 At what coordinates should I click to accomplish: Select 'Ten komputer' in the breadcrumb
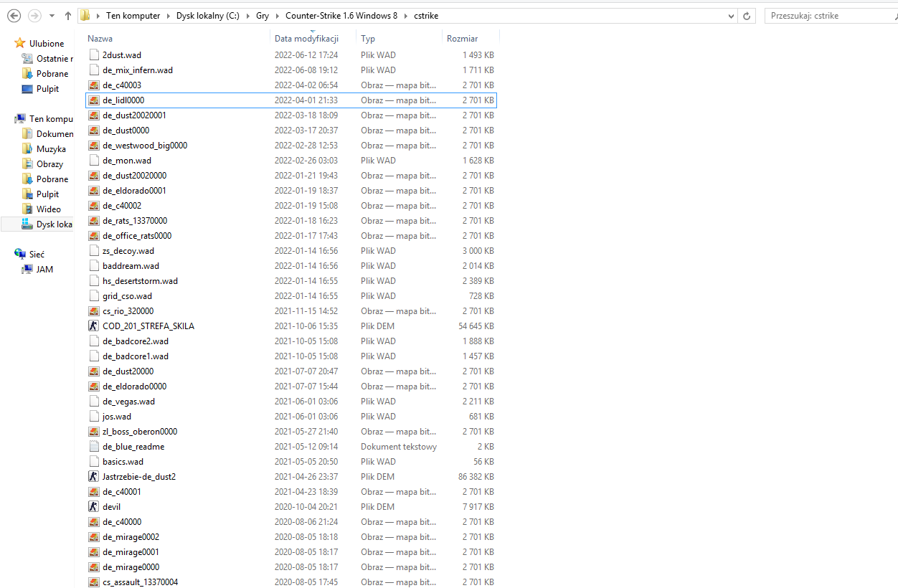coord(133,15)
